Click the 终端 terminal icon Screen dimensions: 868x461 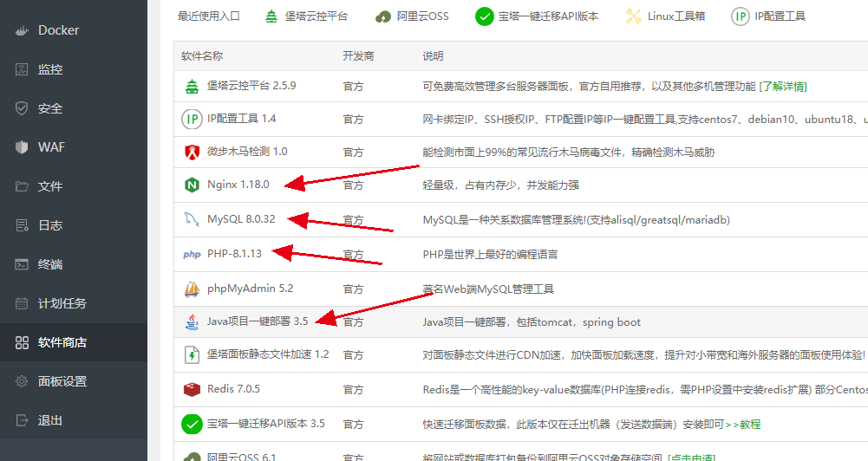tap(22, 264)
